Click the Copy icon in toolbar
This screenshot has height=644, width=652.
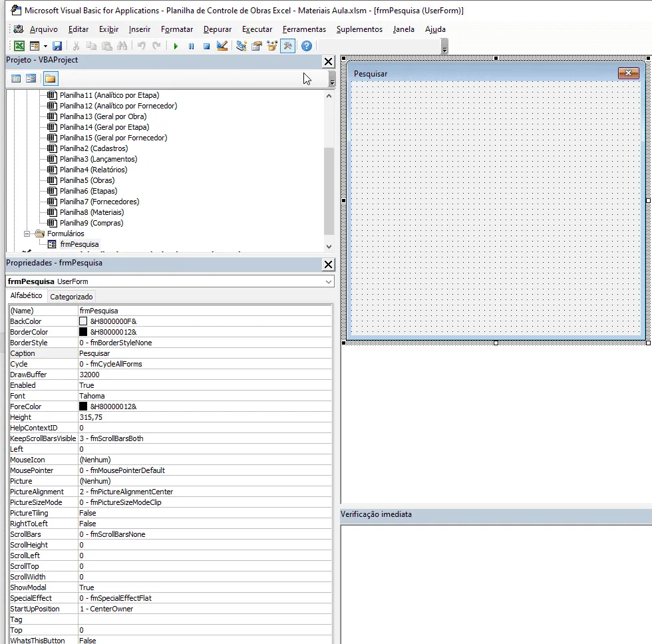pos(91,46)
